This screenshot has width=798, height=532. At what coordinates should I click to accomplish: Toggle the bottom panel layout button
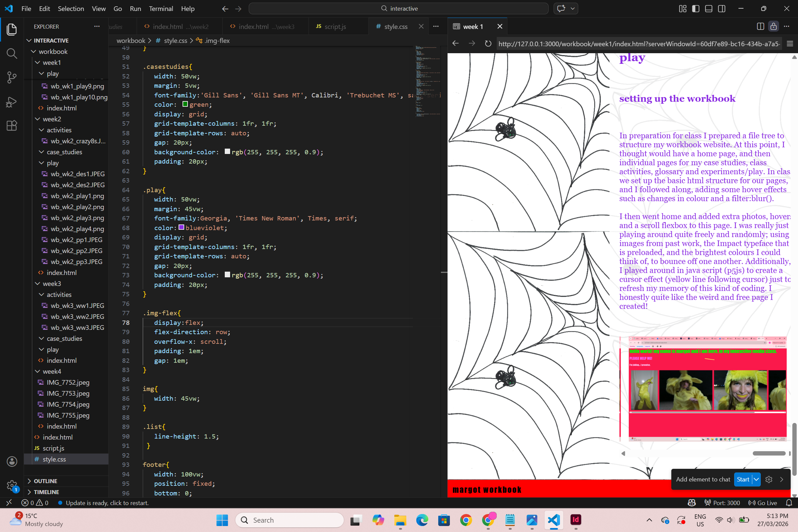[x=709, y=9]
